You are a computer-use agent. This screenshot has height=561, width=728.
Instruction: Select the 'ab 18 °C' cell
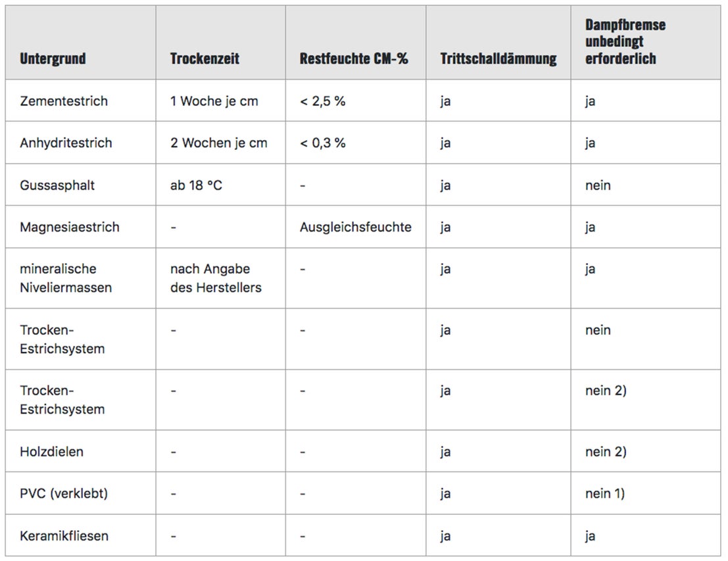click(196, 185)
